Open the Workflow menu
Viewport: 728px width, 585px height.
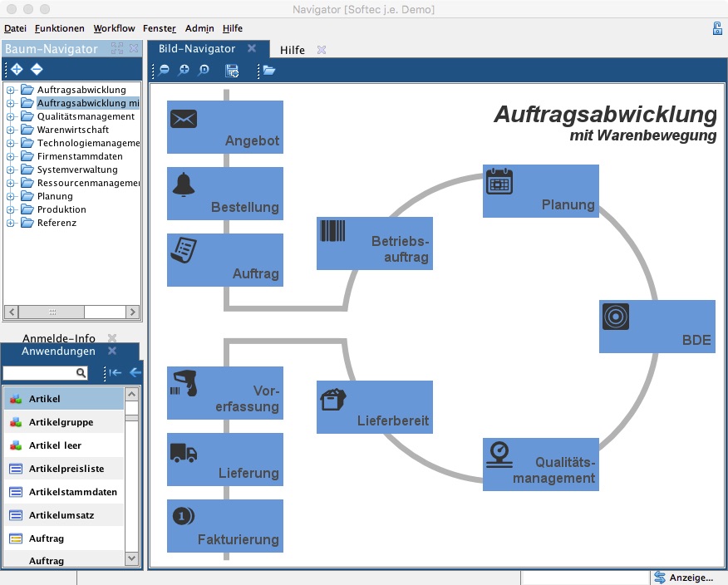[x=114, y=28]
